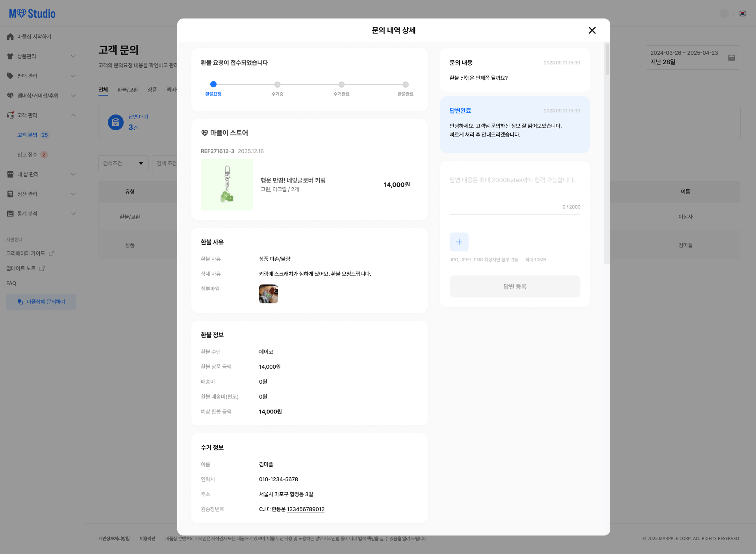The width and height of the screenshot is (756, 554).
Task: Open the calendar date picker icon
Action: point(731,57)
